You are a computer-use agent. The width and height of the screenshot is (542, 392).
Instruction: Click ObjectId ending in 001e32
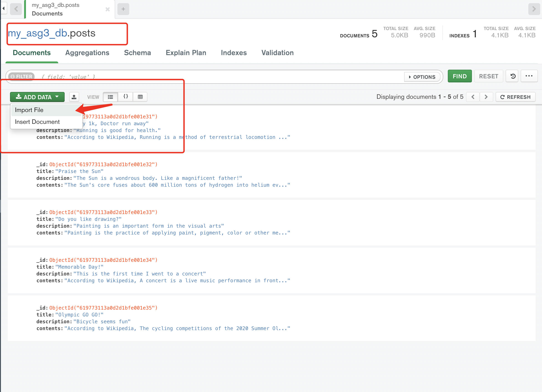[x=103, y=164]
